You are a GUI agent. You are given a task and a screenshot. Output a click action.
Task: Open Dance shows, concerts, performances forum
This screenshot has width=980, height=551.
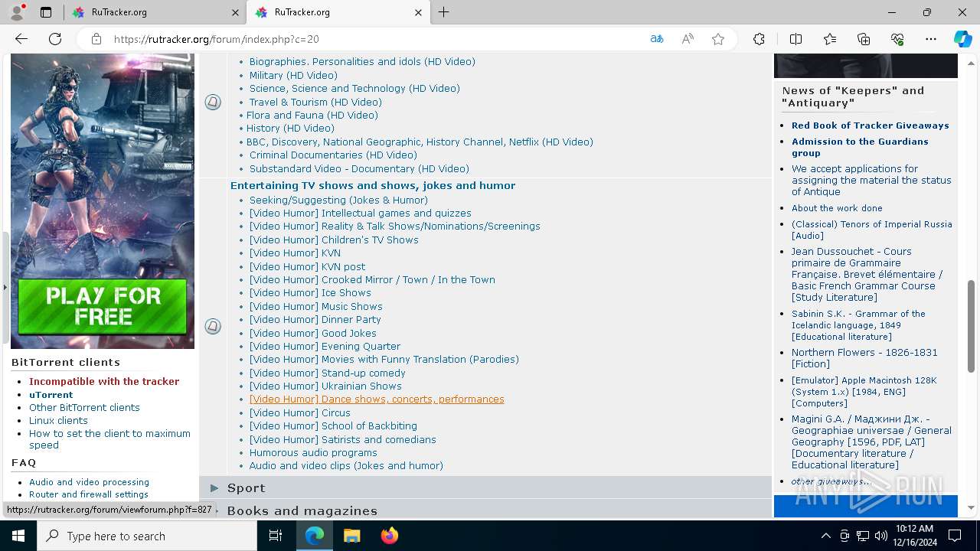pos(377,399)
